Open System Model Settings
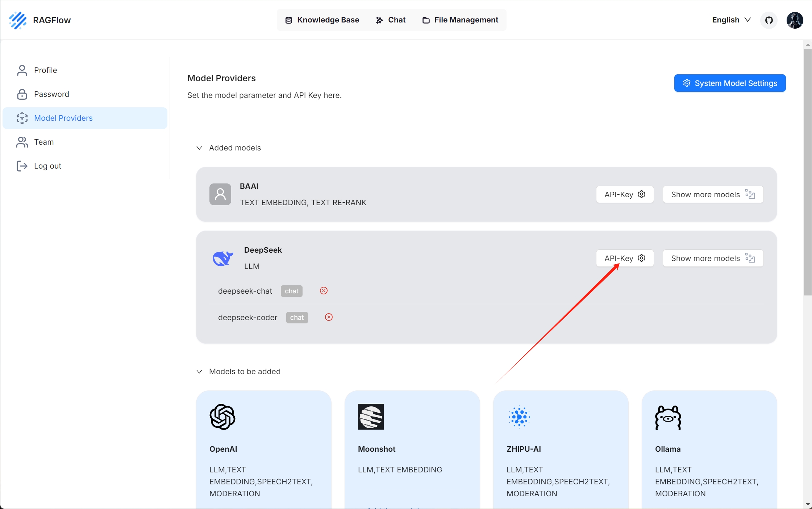The image size is (812, 509). tap(730, 83)
